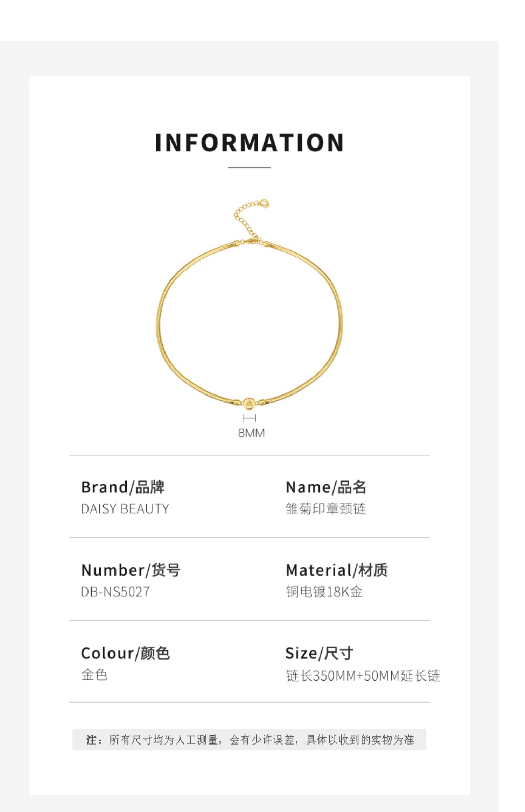Click the Name/品名 label
The height and width of the screenshot is (812, 525).
[x=326, y=487]
